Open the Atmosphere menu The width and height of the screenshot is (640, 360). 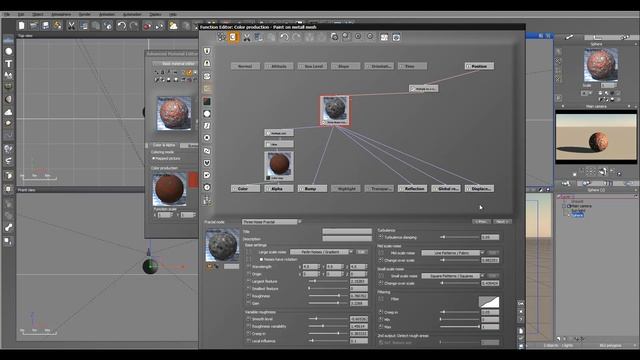click(x=61, y=14)
